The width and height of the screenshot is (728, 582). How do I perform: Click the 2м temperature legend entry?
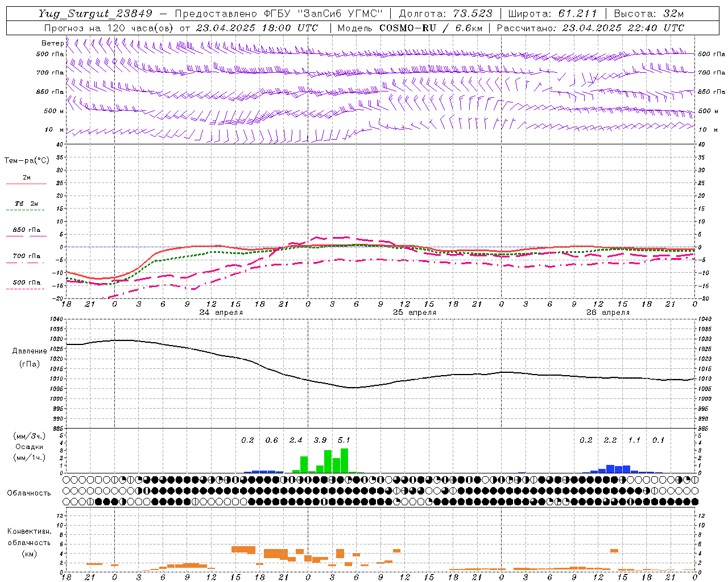(27, 177)
